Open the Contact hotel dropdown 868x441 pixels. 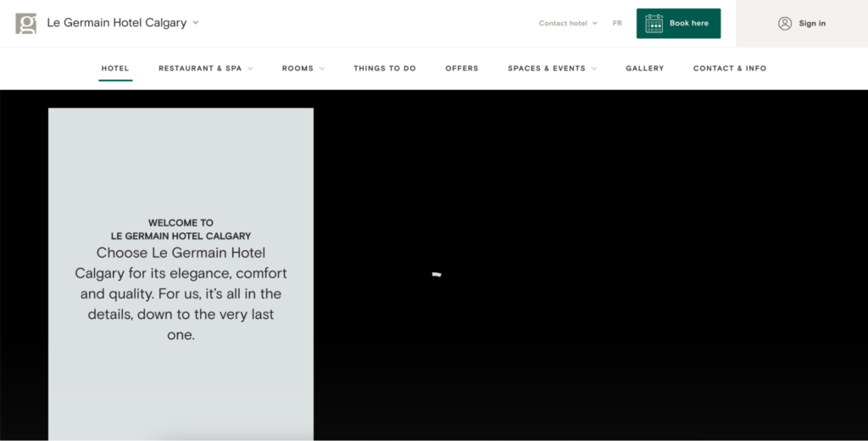tap(568, 23)
